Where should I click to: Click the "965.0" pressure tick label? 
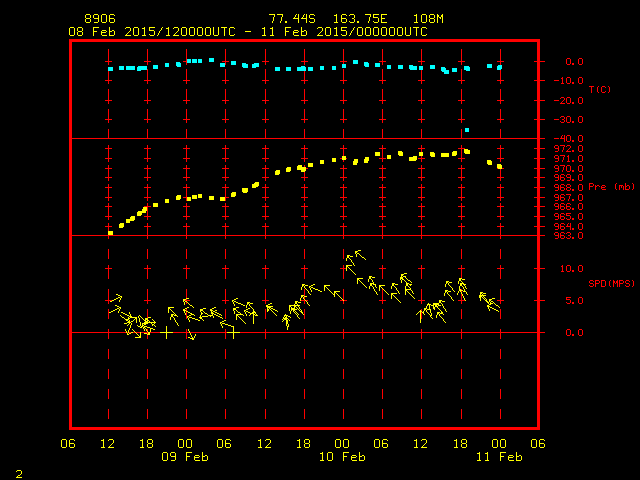click(x=569, y=217)
